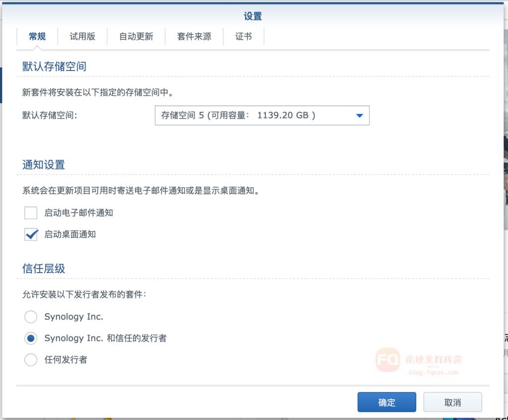Click the 取消 button
This screenshot has height=420, width=508.
click(x=452, y=402)
